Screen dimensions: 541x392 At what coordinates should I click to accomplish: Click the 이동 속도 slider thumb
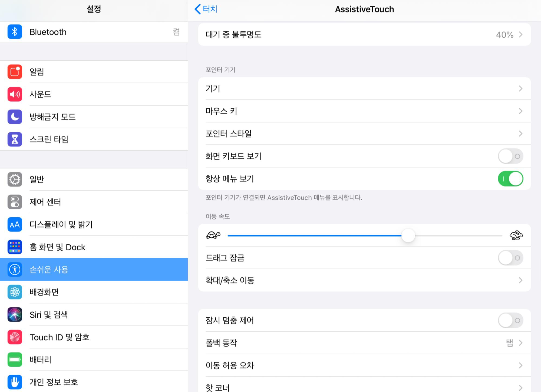tap(408, 235)
